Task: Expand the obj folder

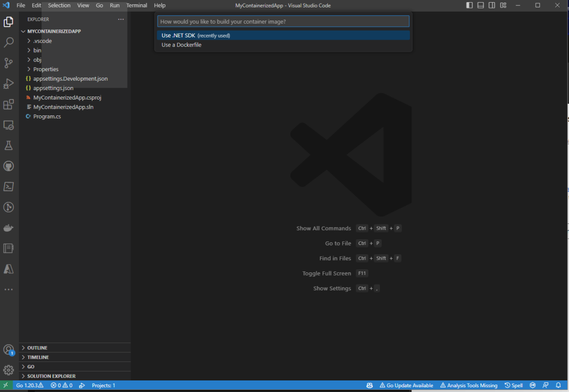Action: coord(75,60)
